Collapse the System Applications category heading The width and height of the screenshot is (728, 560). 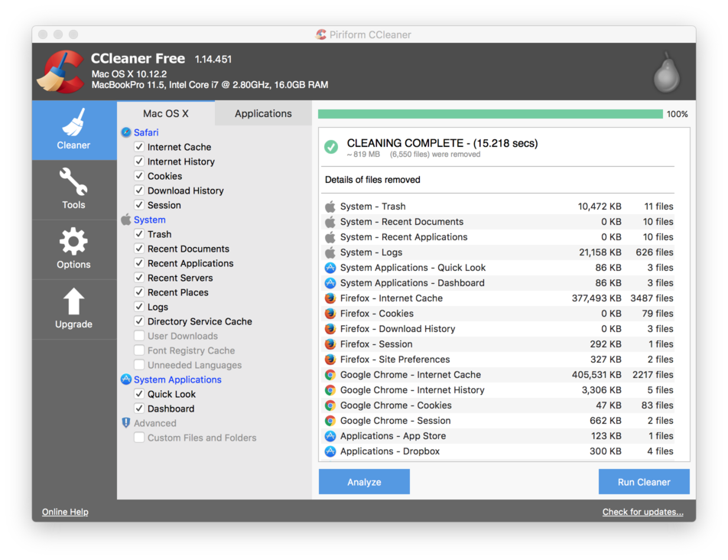coord(177,379)
